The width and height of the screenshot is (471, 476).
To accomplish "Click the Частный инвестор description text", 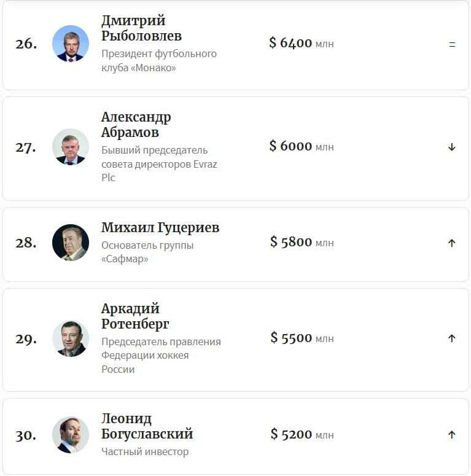I will [145, 451].
